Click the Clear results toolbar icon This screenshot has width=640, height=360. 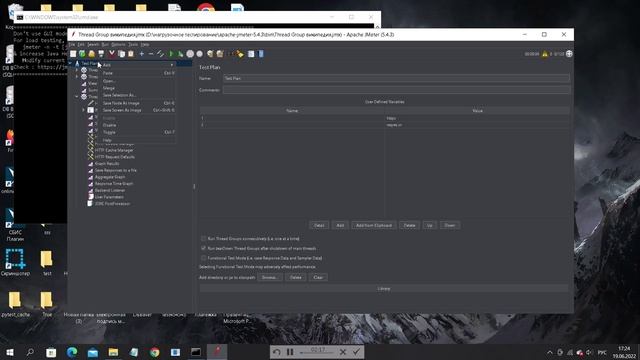pyautogui.click(x=210, y=54)
